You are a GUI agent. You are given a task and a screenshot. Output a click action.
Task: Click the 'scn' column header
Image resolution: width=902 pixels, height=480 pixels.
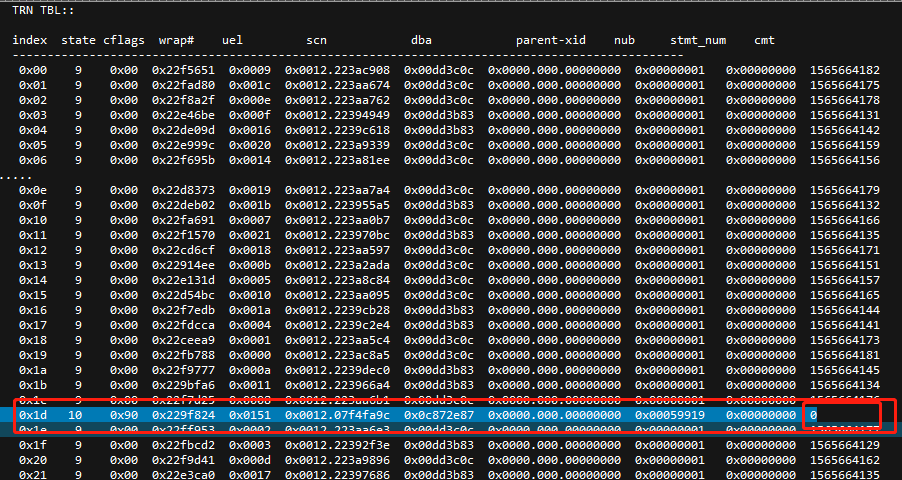tap(316, 40)
